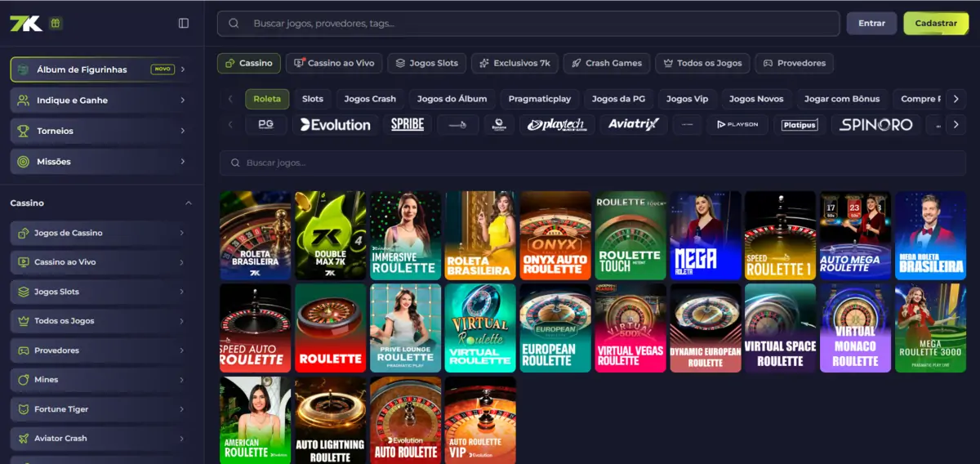Image resolution: width=980 pixels, height=464 pixels.
Task: Select the Jogos do Álbum chip
Action: click(452, 99)
